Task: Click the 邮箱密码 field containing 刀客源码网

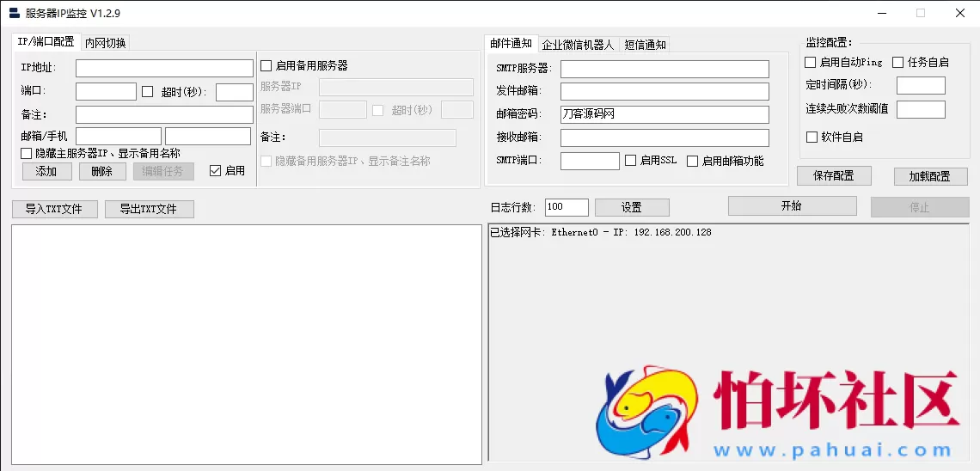Action: point(665,114)
